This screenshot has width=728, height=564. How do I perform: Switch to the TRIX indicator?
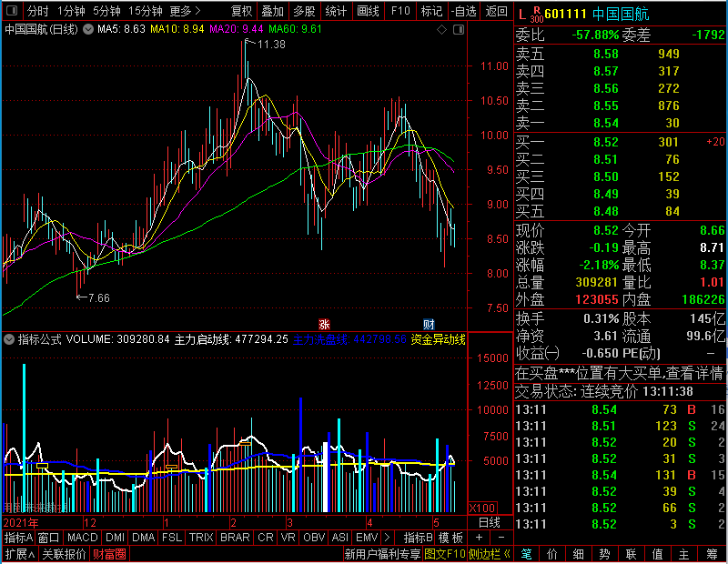pos(201,538)
